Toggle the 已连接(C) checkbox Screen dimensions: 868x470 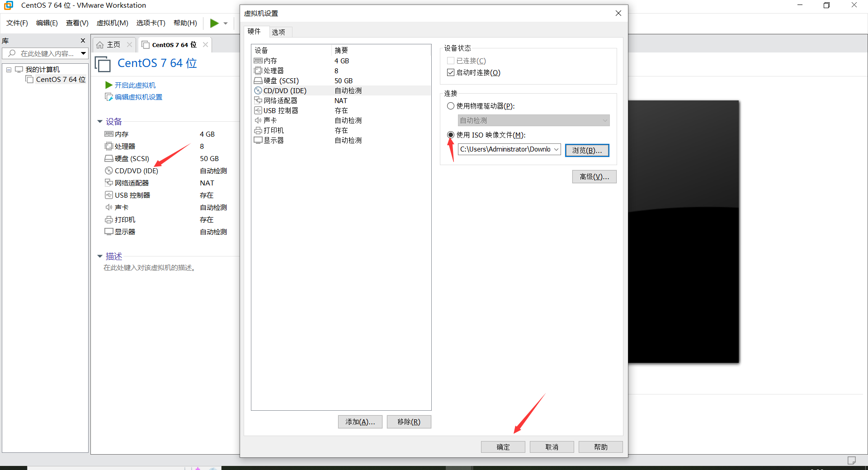click(451, 61)
